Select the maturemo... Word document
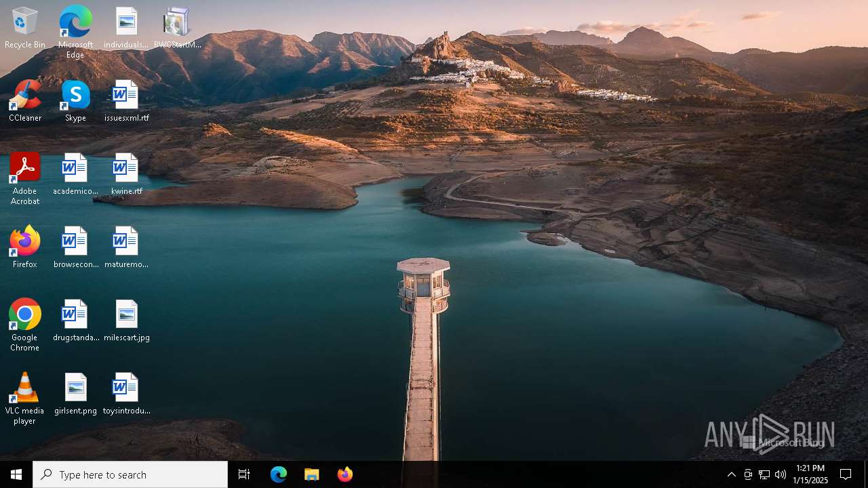Viewport: 868px width, 488px height. (x=126, y=247)
